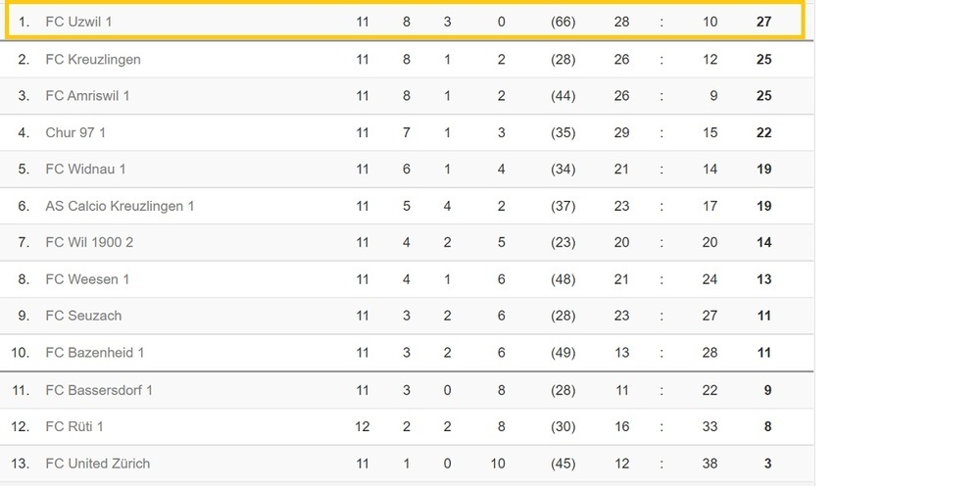
Task: Open AS Calcio Kreuzlingen 1 link
Action: [120, 207]
